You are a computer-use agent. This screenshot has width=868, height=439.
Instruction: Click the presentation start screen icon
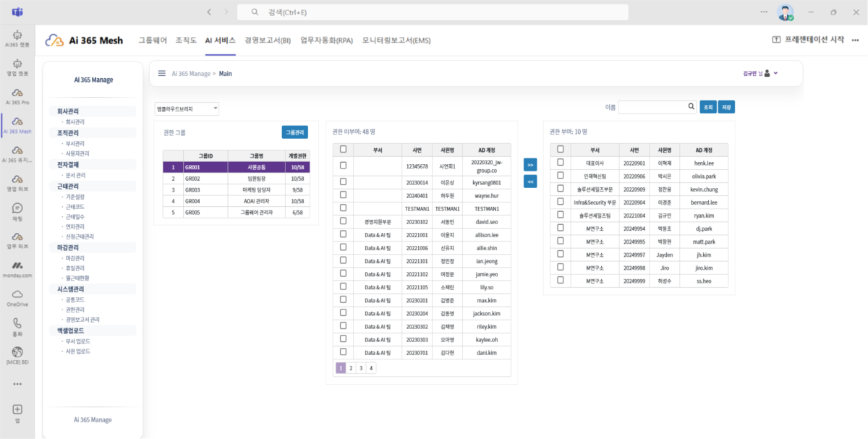point(776,41)
